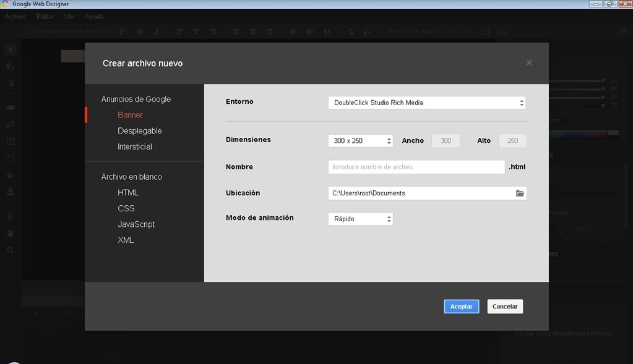Open the Dimensiones 300 x 250 dropdown
633x364 pixels.
pyautogui.click(x=361, y=141)
